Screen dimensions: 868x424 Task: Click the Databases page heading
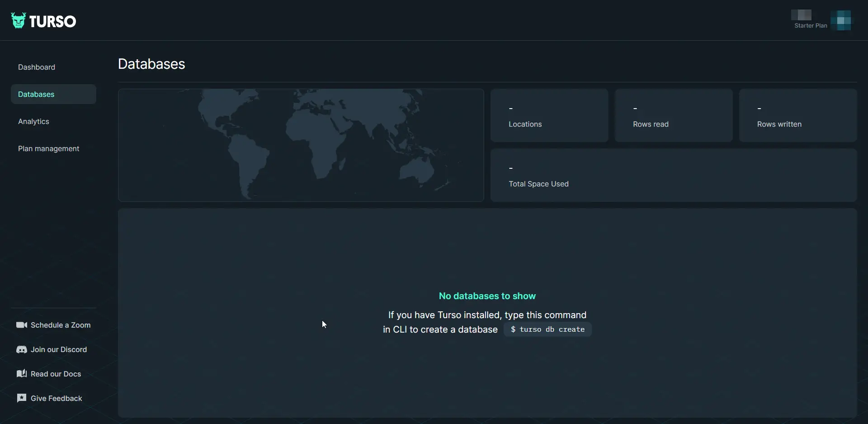point(151,64)
